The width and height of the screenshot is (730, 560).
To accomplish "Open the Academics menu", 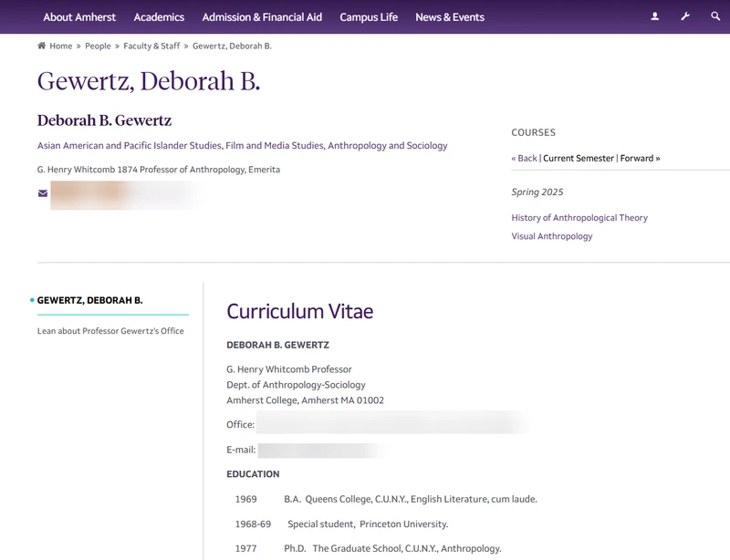I will click(x=159, y=17).
